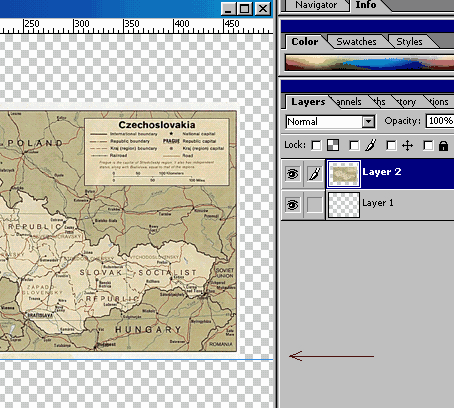Open the Channels tab
Screen dimensions: 454x408
click(x=349, y=102)
